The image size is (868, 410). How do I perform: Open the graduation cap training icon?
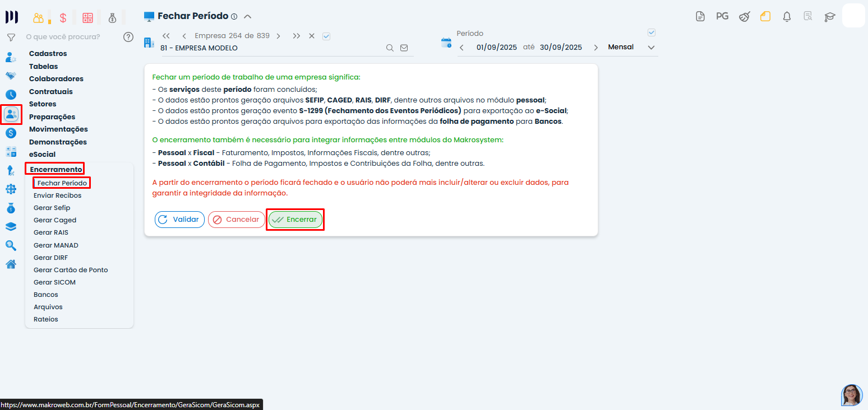(x=829, y=17)
